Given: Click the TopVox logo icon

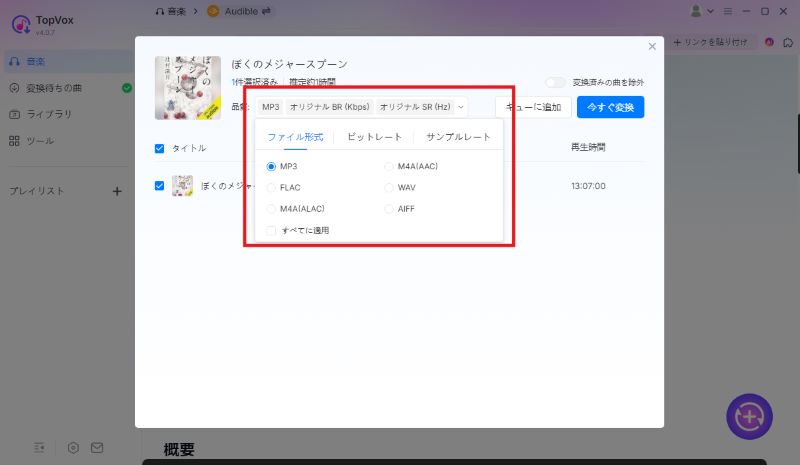Looking at the screenshot, I should click(21, 24).
